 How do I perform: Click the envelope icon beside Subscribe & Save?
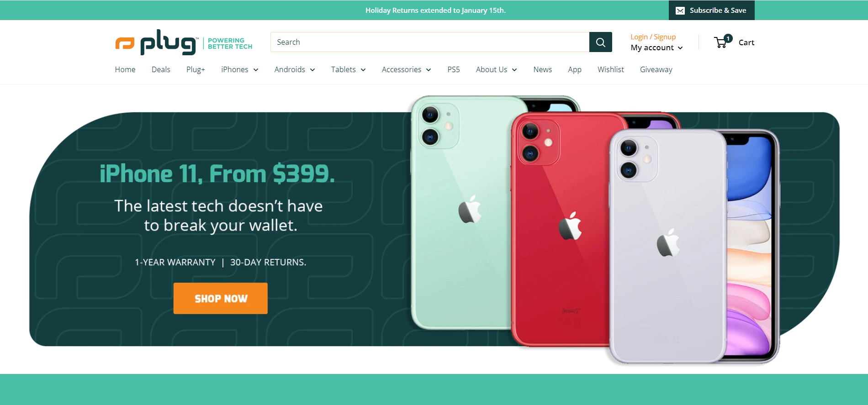680,11
